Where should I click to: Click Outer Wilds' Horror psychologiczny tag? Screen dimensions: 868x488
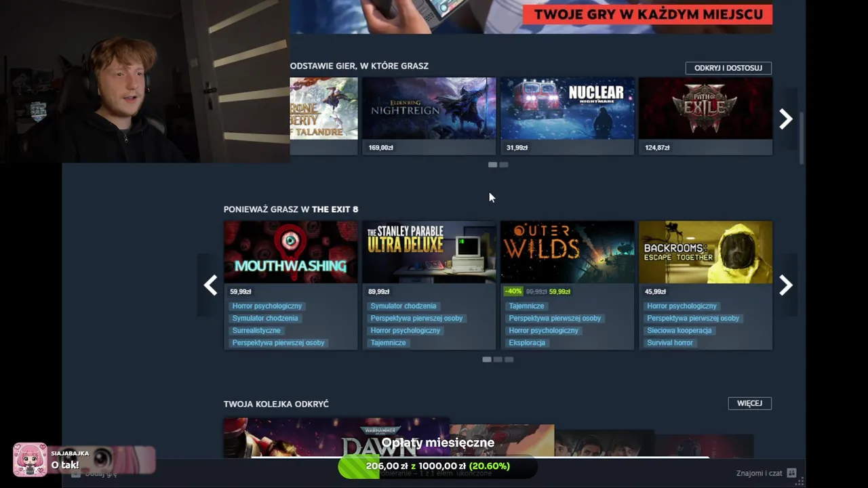(x=544, y=331)
